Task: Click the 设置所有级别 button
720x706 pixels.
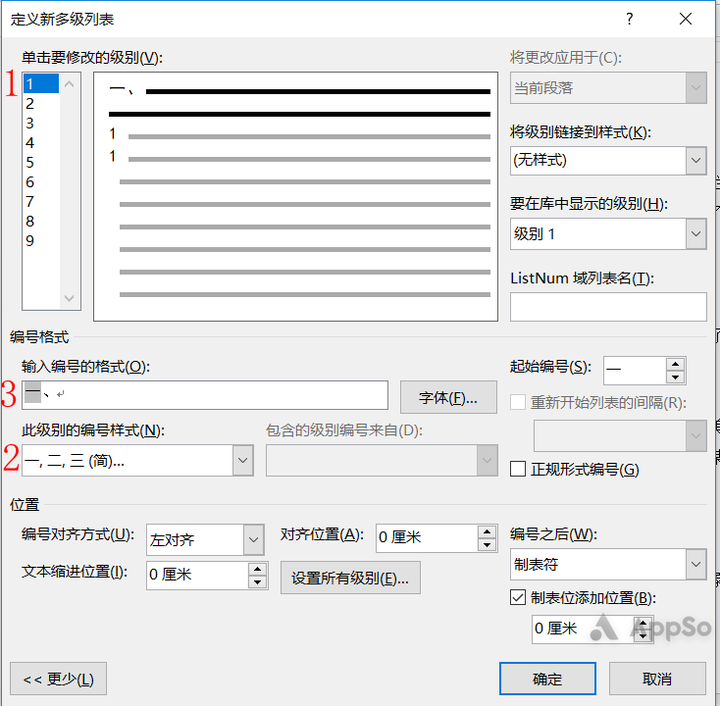Action: point(350,578)
